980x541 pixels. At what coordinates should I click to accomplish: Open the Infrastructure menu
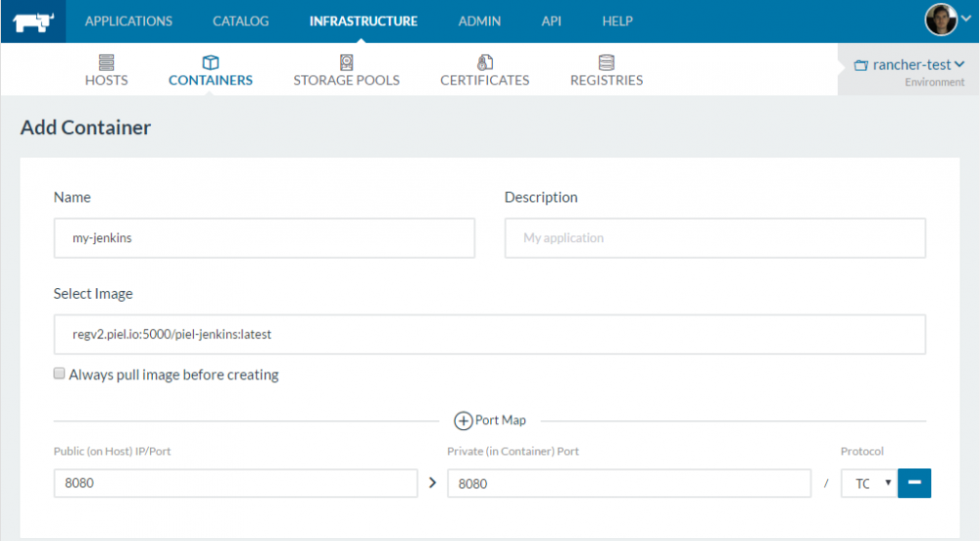(364, 22)
